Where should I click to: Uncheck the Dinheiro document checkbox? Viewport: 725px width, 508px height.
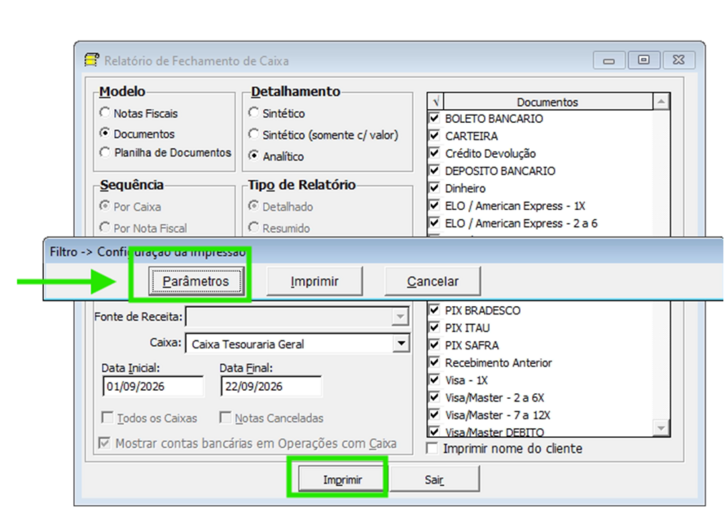click(434, 188)
